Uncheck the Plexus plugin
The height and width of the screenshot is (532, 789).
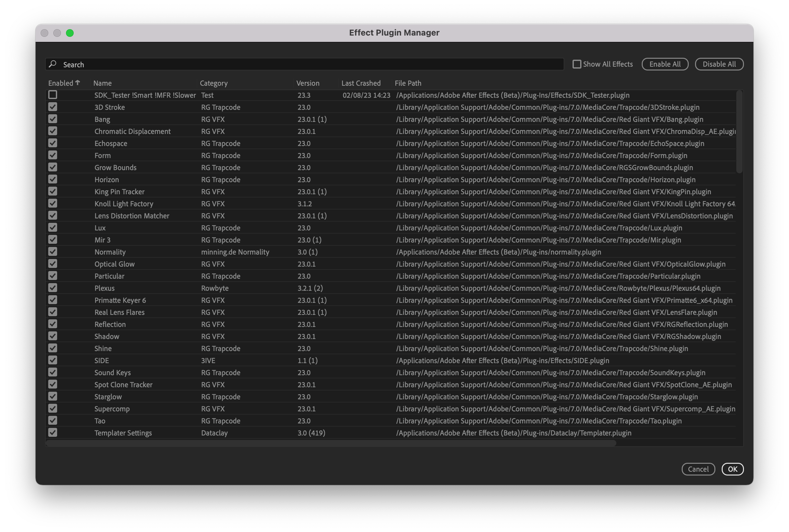click(x=53, y=288)
